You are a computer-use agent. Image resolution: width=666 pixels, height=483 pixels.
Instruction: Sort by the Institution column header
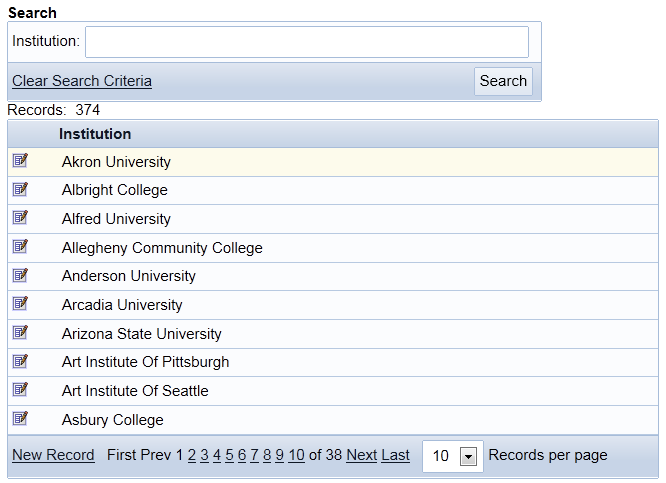pyautogui.click(x=95, y=134)
